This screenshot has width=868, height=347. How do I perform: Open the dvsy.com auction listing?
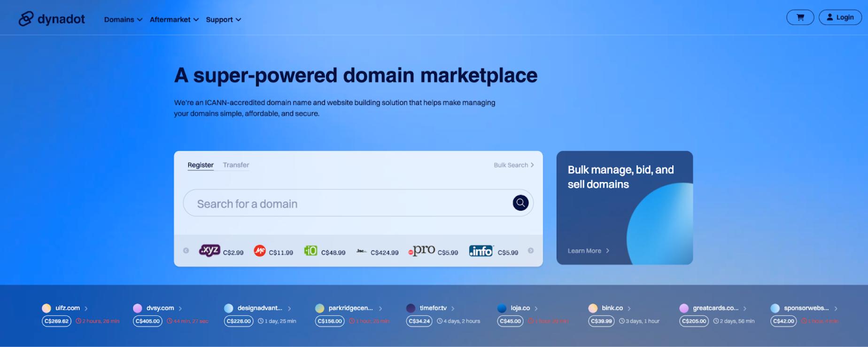[x=160, y=308]
